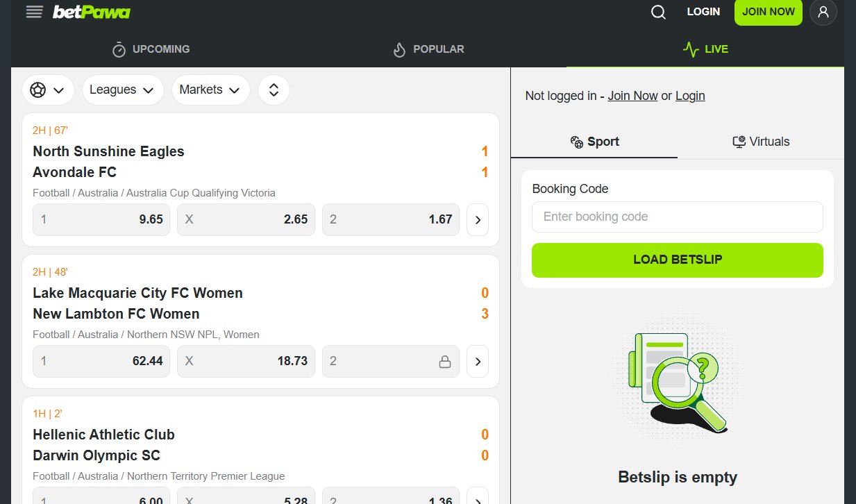Open the Darwin Olympic SC name
Screen dimensions: 856x504
click(96, 455)
